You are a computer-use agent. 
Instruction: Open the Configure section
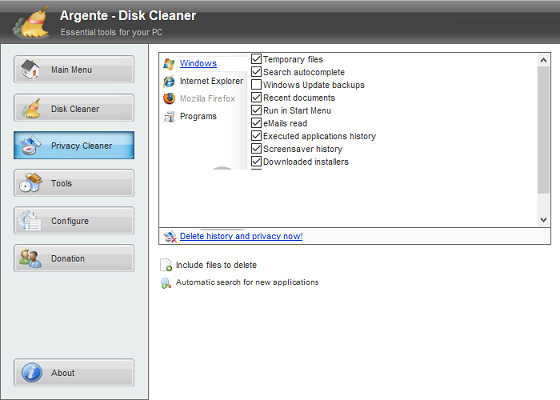click(74, 220)
